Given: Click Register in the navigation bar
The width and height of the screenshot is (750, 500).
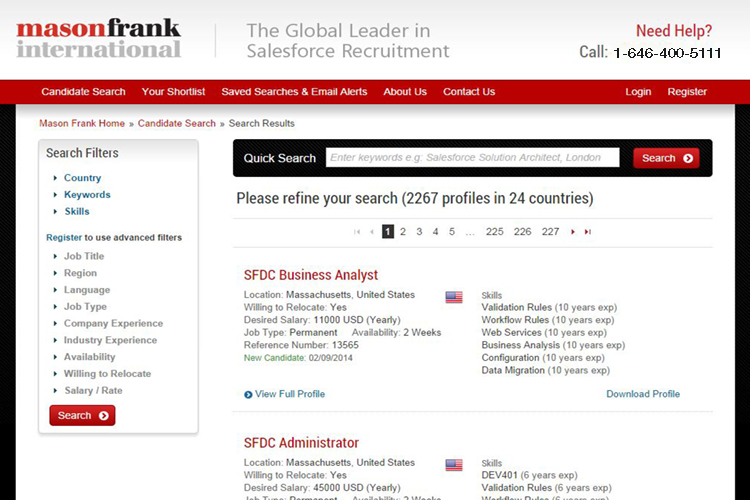Looking at the screenshot, I should click(x=687, y=92).
